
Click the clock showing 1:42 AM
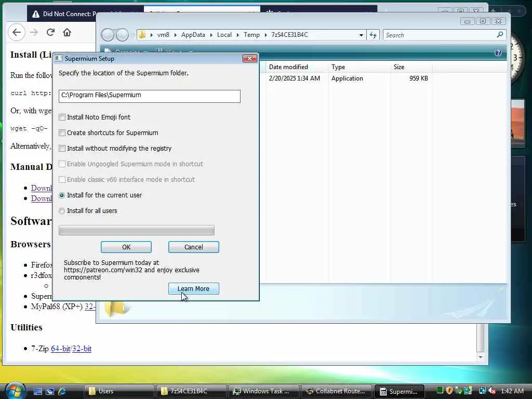[512, 391]
